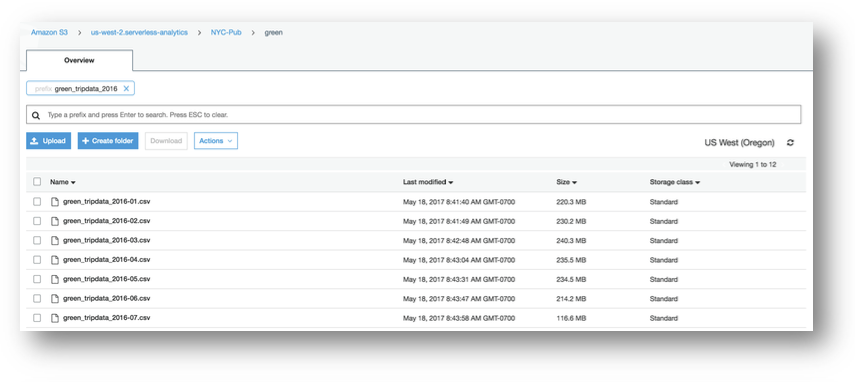Click the 8:43:47 AM modified timestamp
This screenshot has width=855, height=382.
coord(459,299)
